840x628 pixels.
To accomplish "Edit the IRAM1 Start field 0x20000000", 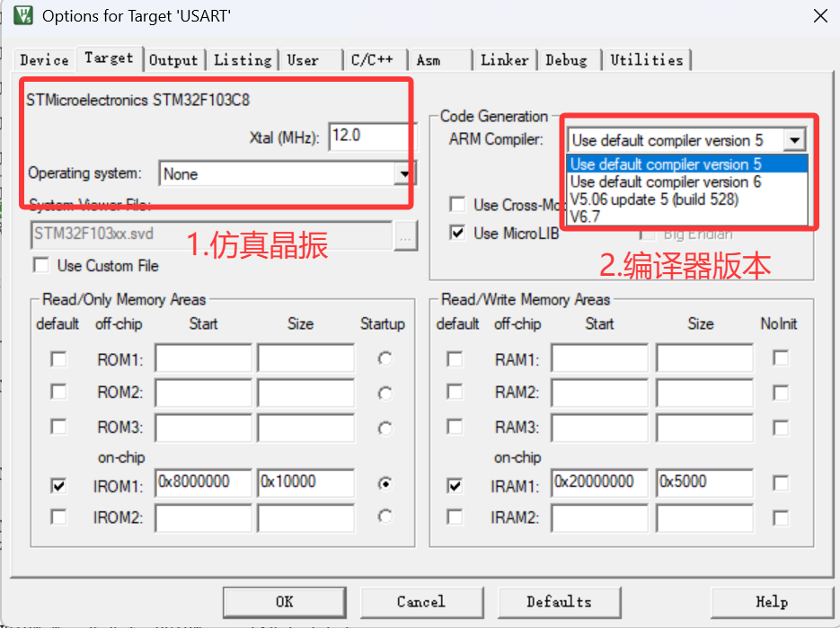I will pos(599,482).
